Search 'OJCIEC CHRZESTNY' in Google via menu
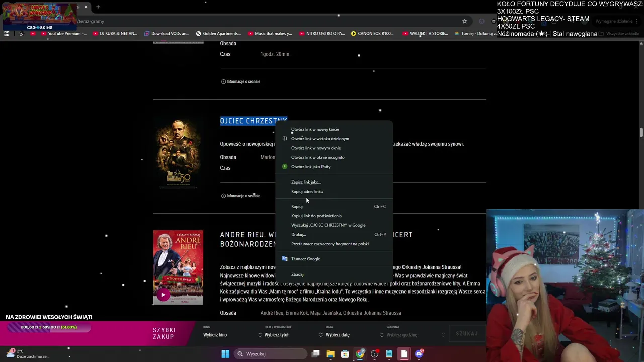 pos(334,225)
